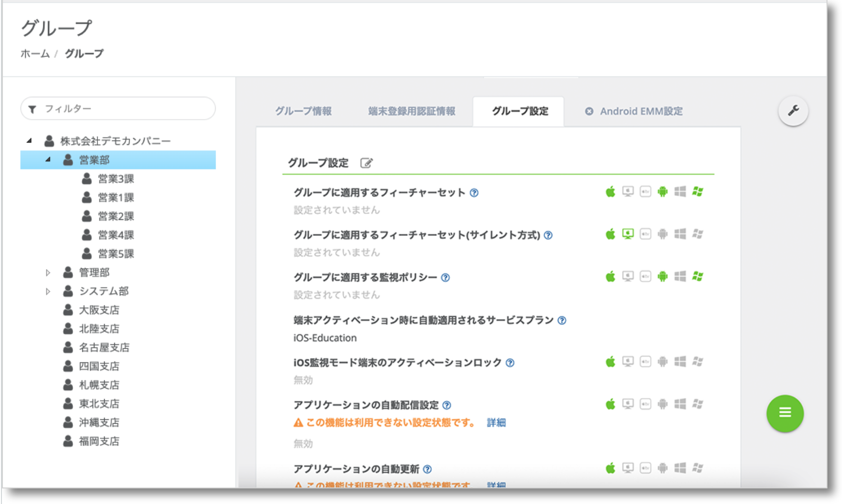Click the green hamburger menu button
The width and height of the screenshot is (845, 504).
coord(785,413)
